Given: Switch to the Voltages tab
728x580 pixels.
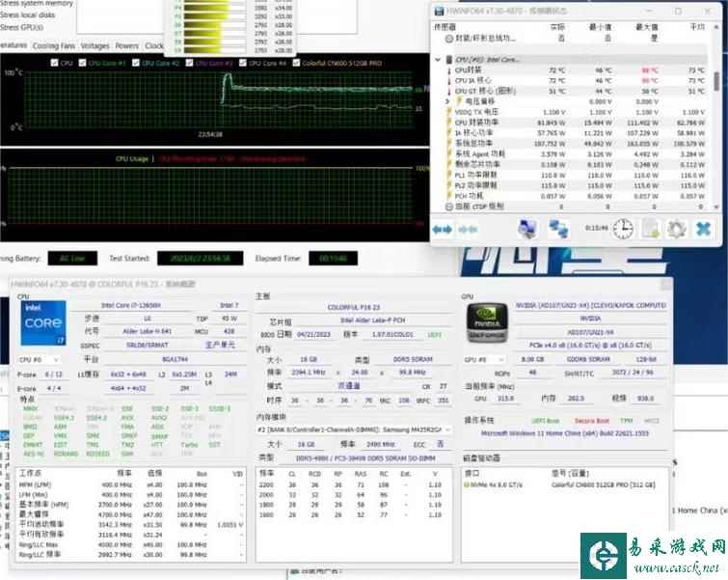Looking at the screenshot, I should click(x=94, y=46).
